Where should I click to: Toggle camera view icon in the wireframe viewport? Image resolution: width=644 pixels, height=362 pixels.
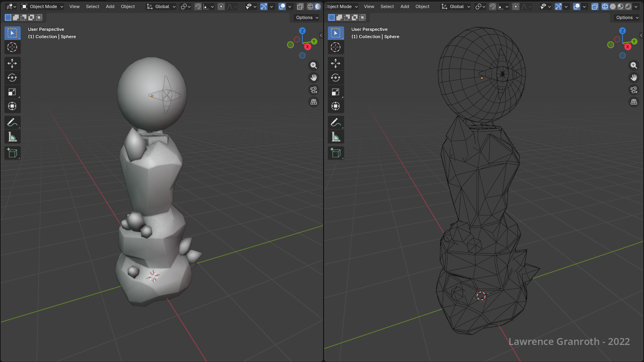(x=633, y=90)
